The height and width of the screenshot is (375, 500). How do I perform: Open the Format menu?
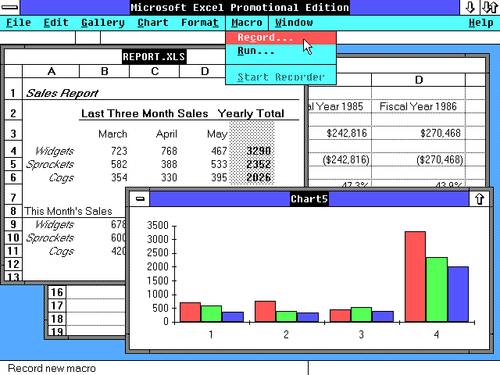200,23
